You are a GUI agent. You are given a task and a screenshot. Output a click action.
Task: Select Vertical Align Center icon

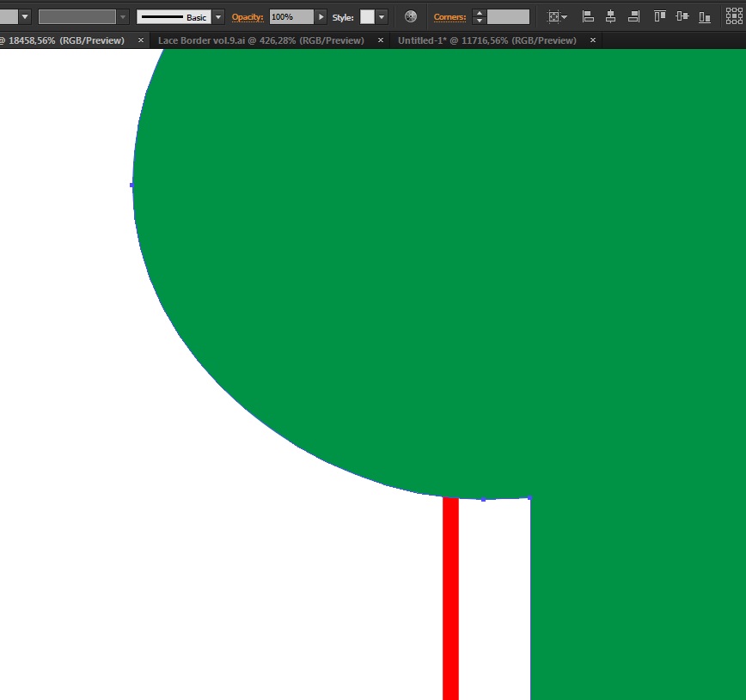682,16
